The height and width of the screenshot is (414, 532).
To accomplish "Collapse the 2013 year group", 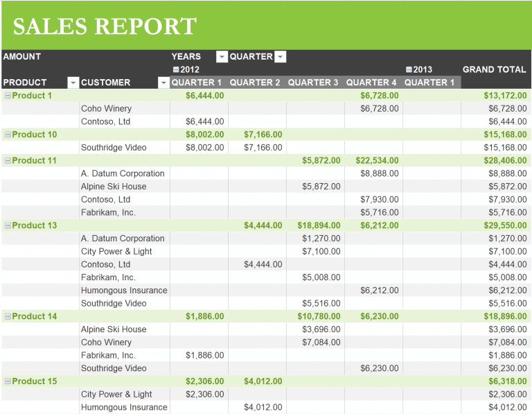I will (x=409, y=69).
